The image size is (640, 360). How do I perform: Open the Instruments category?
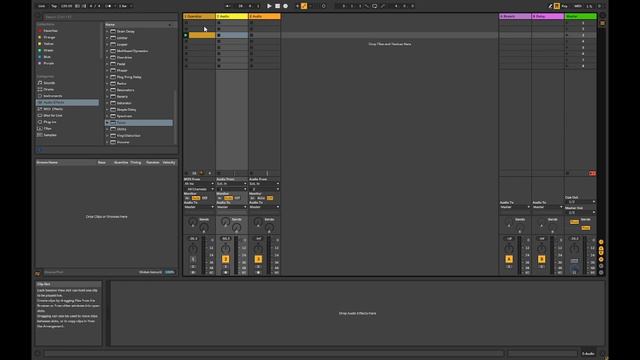click(53, 96)
